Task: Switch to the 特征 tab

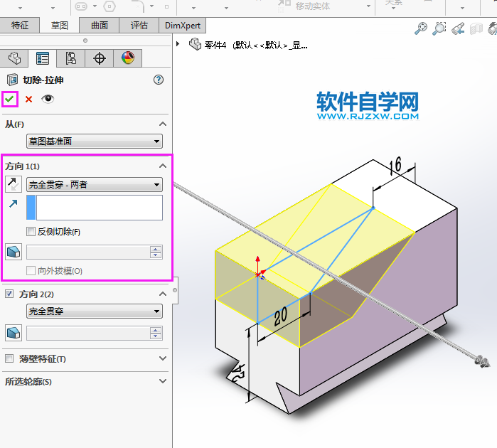Action: coord(20,25)
